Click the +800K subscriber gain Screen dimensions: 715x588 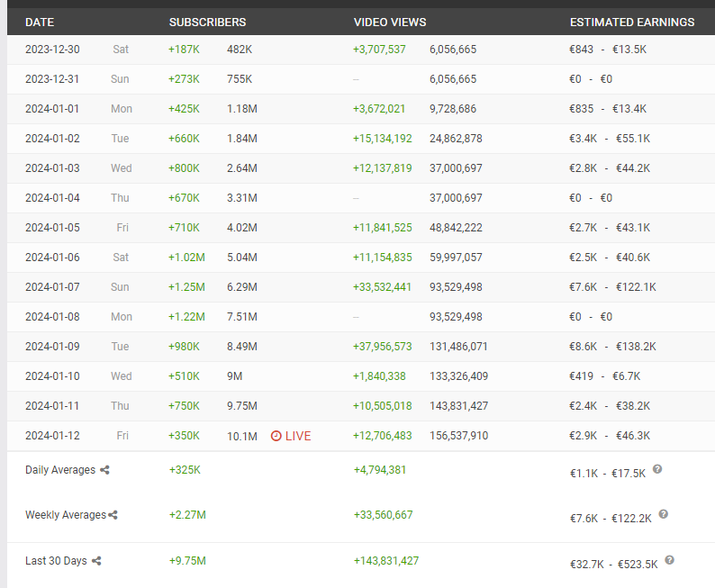pyautogui.click(x=184, y=167)
